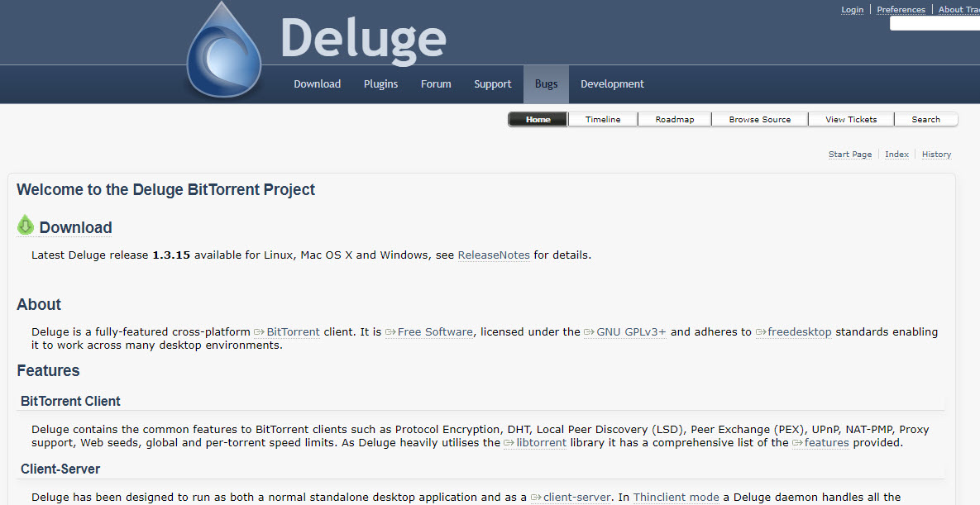Click the Login link
The height and width of the screenshot is (505, 980).
[852, 9]
